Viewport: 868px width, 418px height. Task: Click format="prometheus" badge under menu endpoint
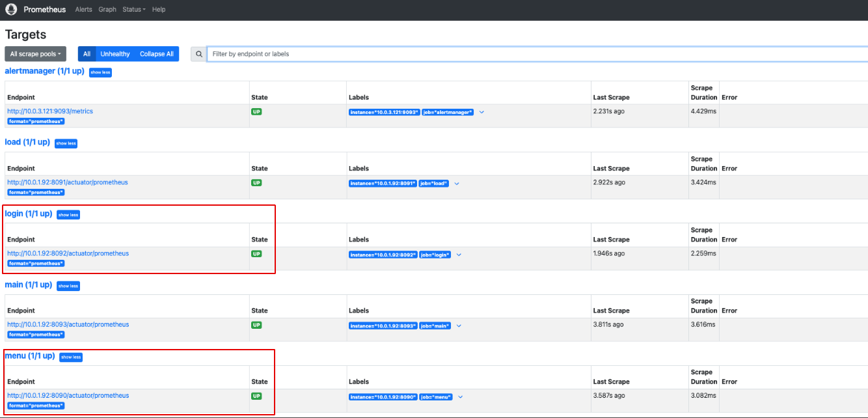pos(36,406)
